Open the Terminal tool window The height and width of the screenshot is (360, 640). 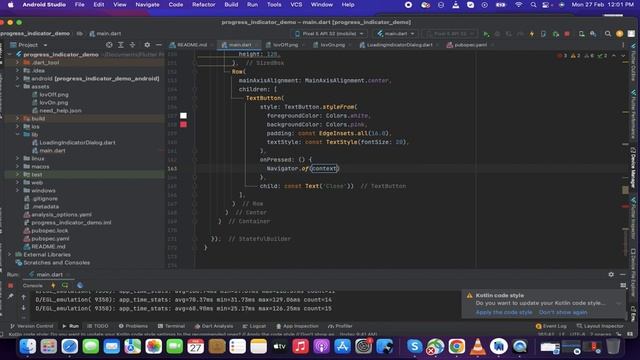click(171, 326)
